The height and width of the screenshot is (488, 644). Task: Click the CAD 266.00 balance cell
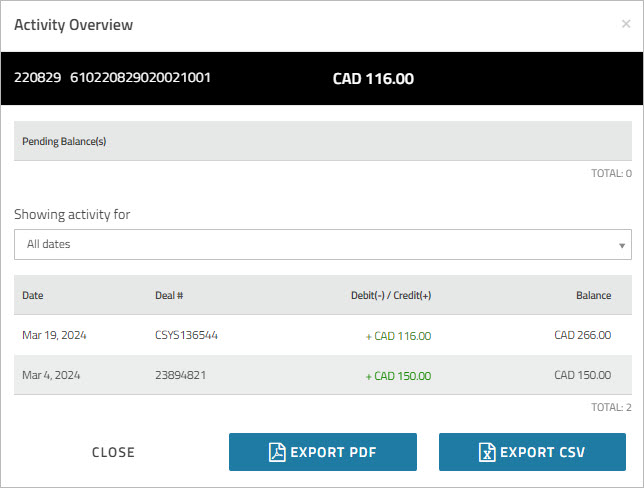pyautogui.click(x=583, y=335)
